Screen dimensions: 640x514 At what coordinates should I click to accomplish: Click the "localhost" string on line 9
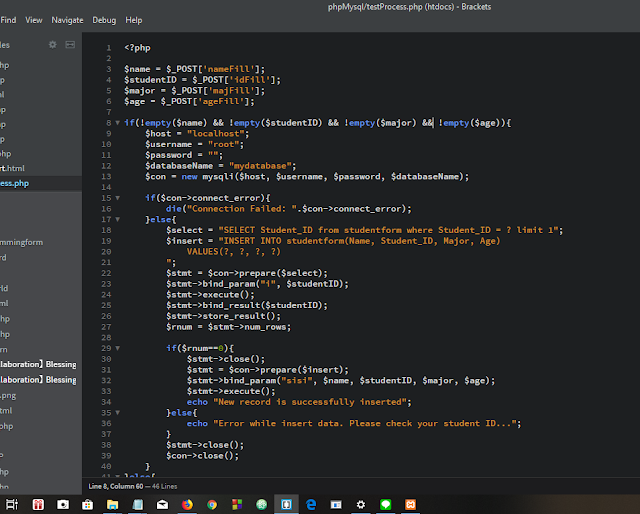click(216, 134)
